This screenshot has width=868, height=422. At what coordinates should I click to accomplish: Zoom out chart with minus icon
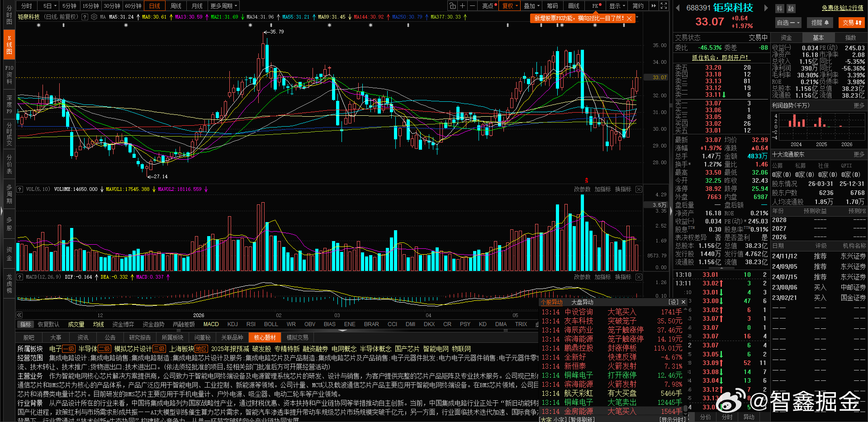click(x=472, y=6)
